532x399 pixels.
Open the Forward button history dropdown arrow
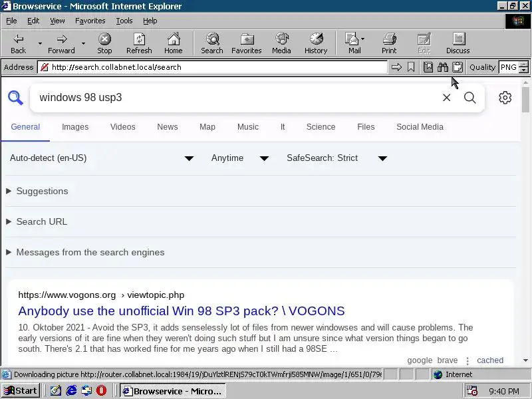(83, 43)
